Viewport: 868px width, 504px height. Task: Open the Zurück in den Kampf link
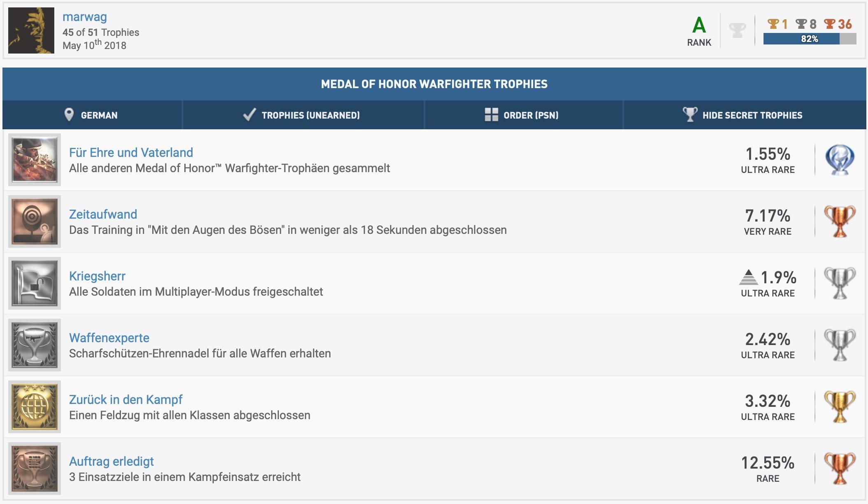125,400
